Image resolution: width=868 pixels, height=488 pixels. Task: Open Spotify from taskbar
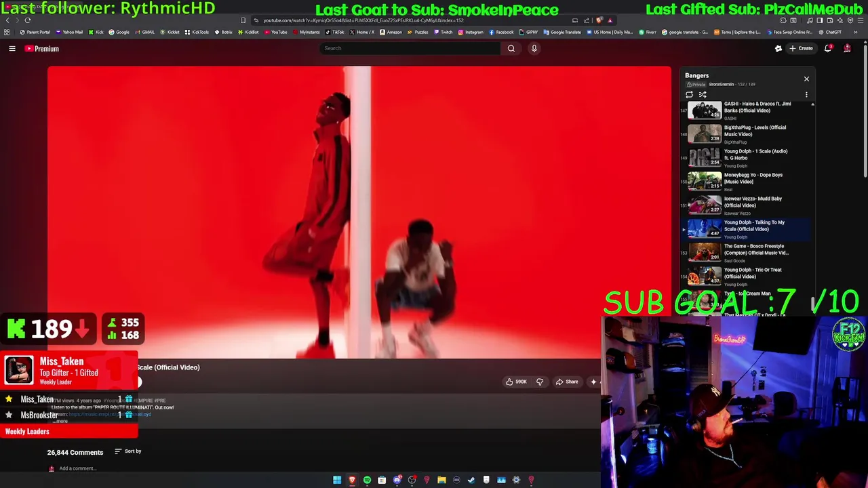pyautogui.click(x=367, y=481)
